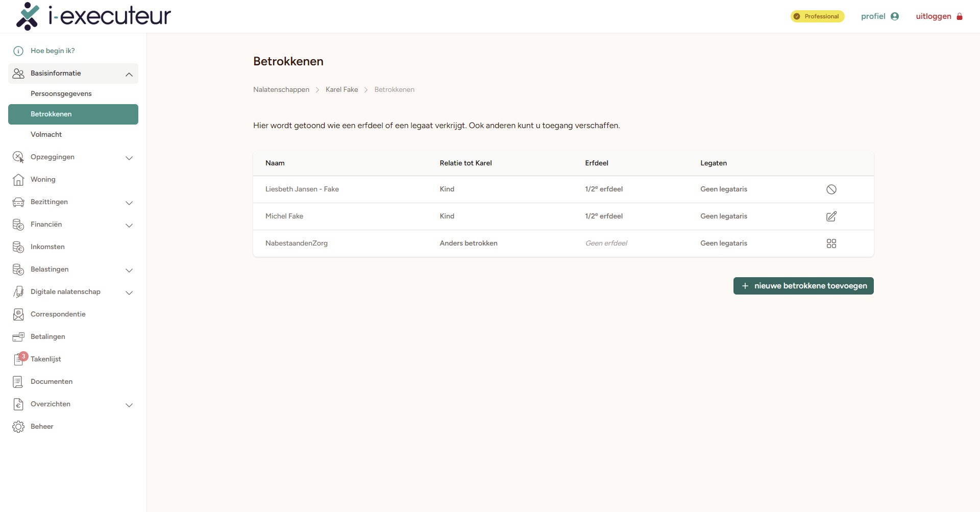Click the Woning house icon

18,180
